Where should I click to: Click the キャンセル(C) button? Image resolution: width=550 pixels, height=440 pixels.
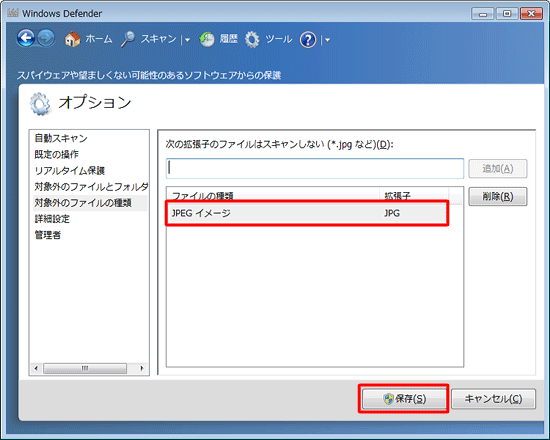493,399
